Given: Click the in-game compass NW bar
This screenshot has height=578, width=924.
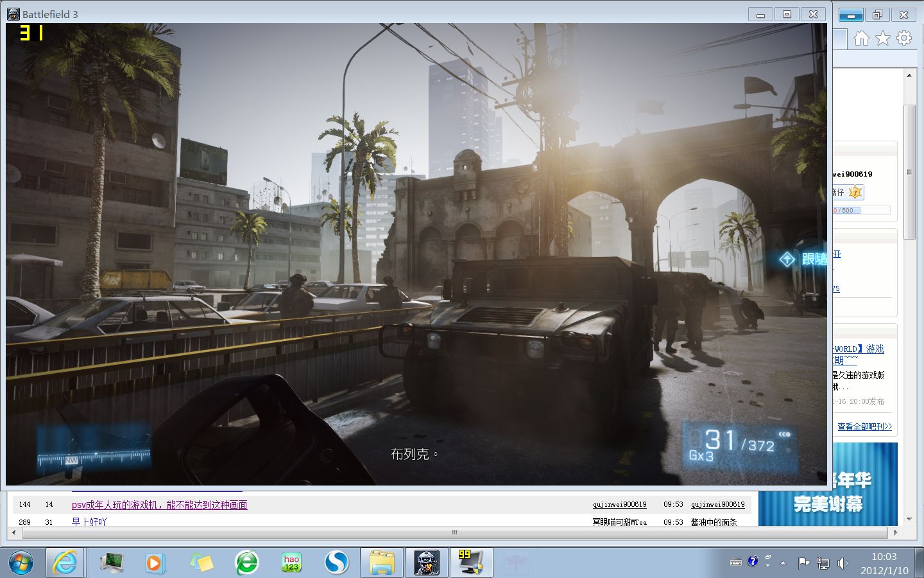Looking at the screenshot, I should point(94,459).
